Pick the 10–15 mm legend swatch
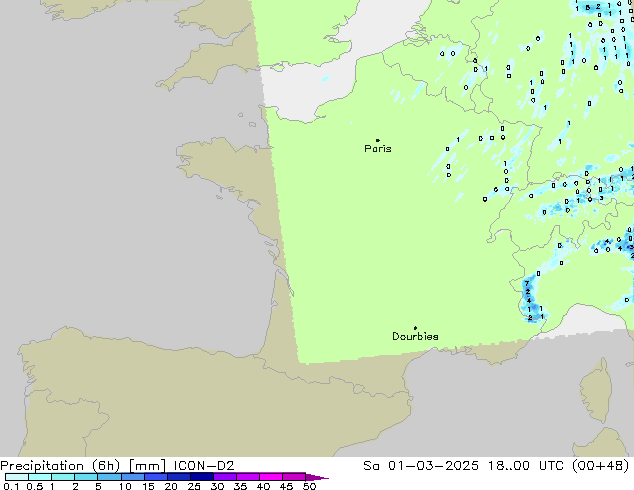 click(x=132, y=477)
